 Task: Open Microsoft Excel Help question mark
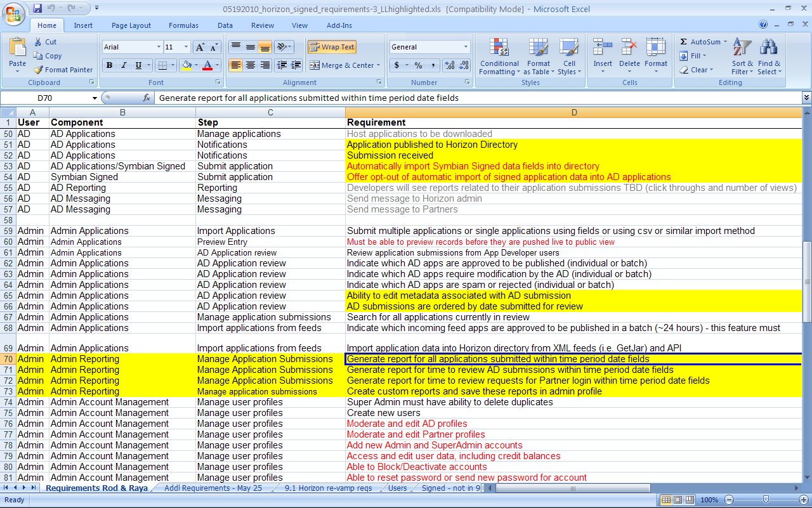coord(763,25)
